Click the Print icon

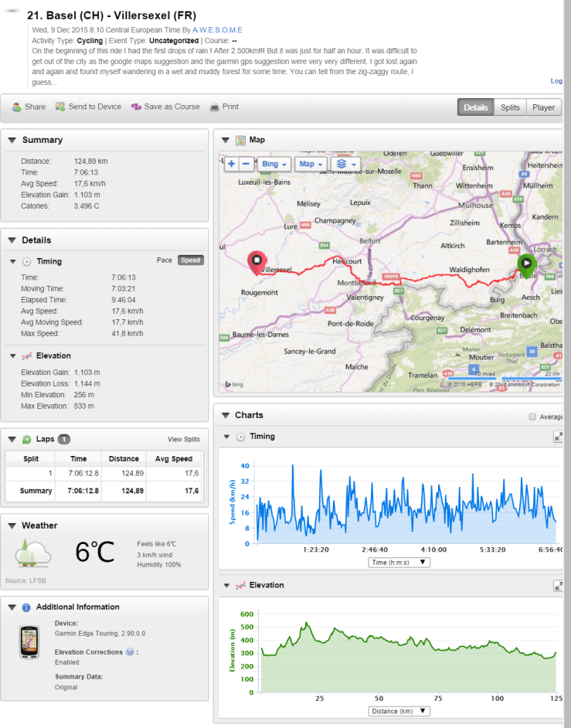[x=215, y=107]
